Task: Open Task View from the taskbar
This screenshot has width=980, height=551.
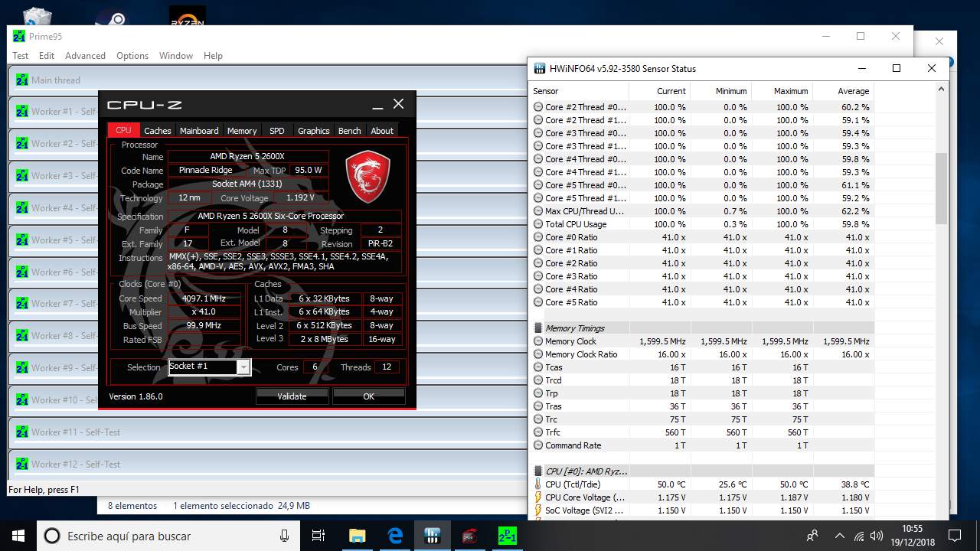Action: [x=318, y=536]
